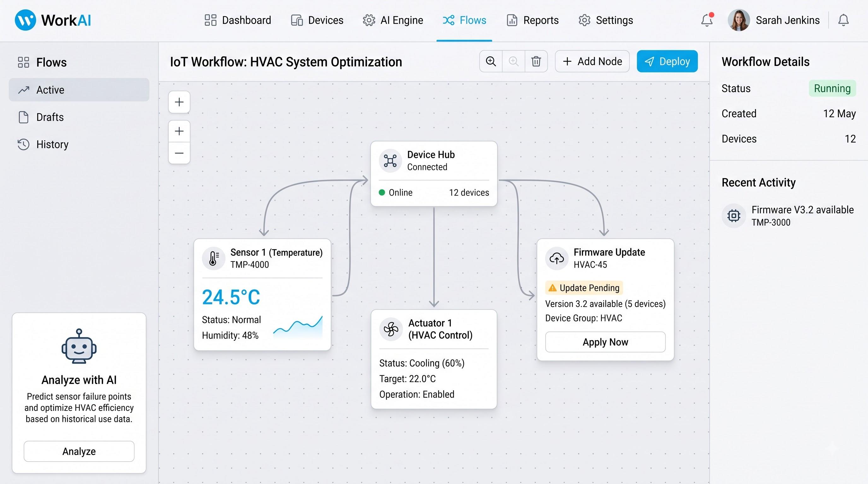Click the Running status badge
Screen dimensions: 868x484
[x=832, y=89]
